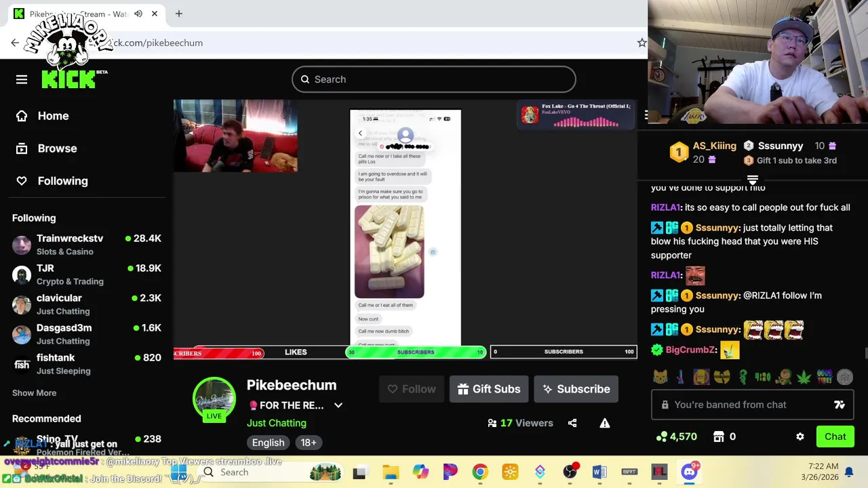Open clavicular channel from Following list
The height and width of the screenshot is (488, 868).
pyautogui.click(x=86, y=304)
